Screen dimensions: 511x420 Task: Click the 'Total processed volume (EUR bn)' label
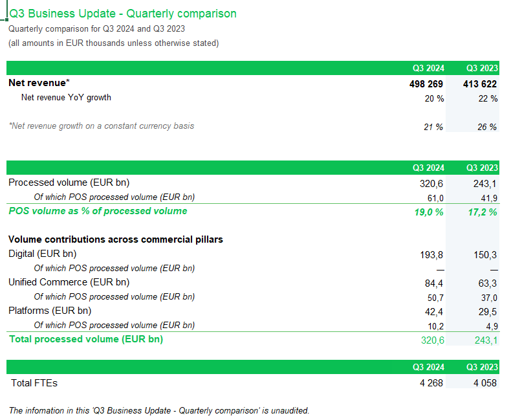click(x=85, y=339)
